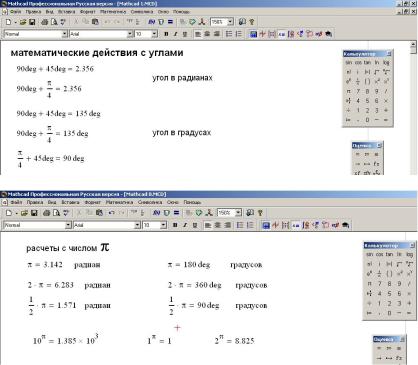Click Save diskette icon in upper window

pyautogui.click(x=32, y=22)
